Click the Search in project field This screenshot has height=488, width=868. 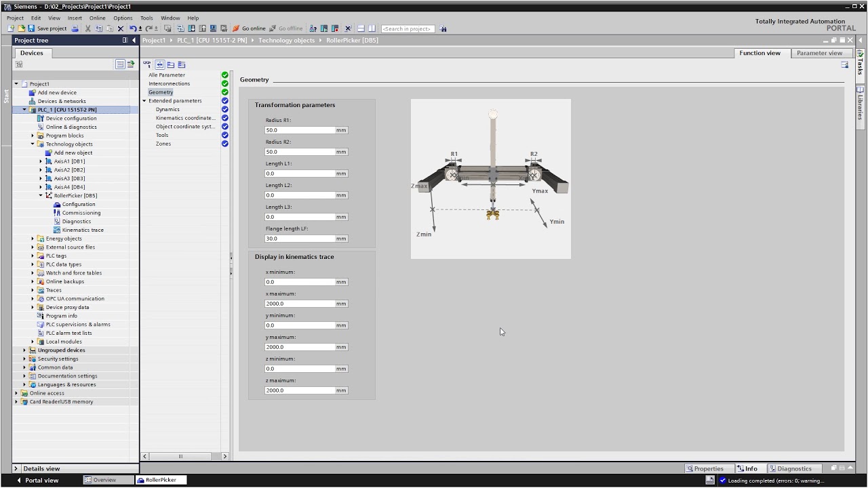(408, 28)
